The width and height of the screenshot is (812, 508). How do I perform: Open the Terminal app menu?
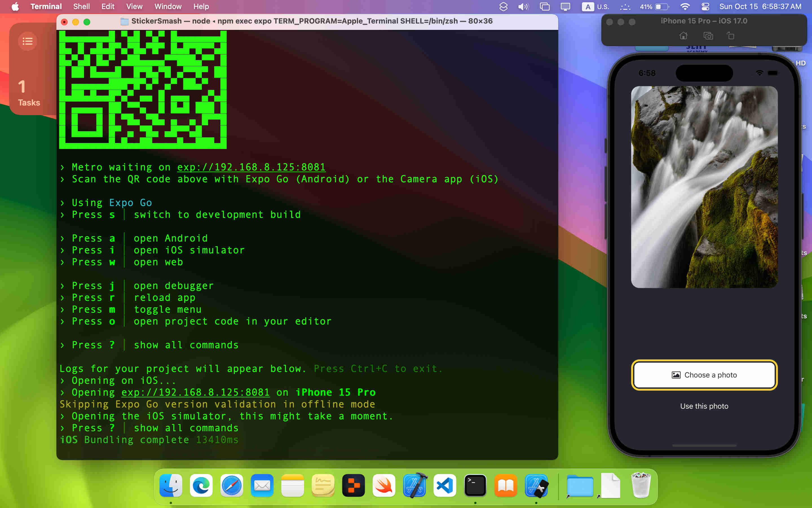coord(46,6)
